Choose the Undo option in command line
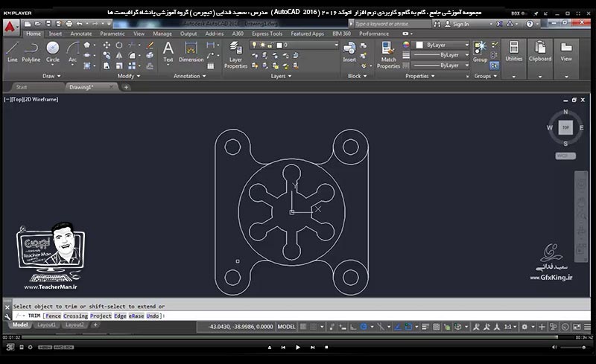Image resolution: width=596 pixels, height=364 pixels. tap(153, 316)
